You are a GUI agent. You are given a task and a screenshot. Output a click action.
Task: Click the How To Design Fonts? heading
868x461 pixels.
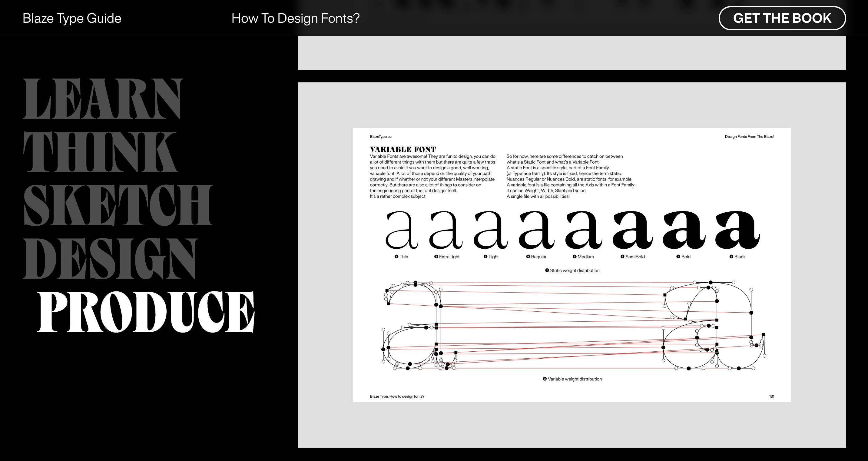click(x=295, y=18)
